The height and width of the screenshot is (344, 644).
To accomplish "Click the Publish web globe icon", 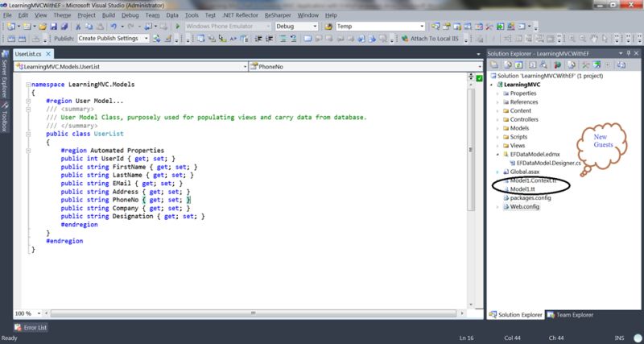I will [157, 38].
